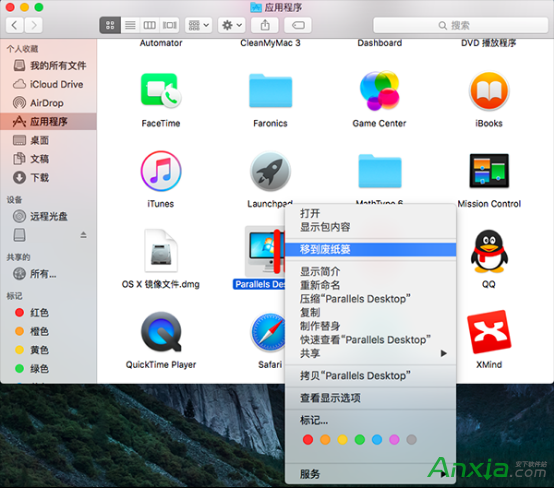Apply the blue tag in context menu
This screenshot has width=554, height=488.
pos(377,440)
